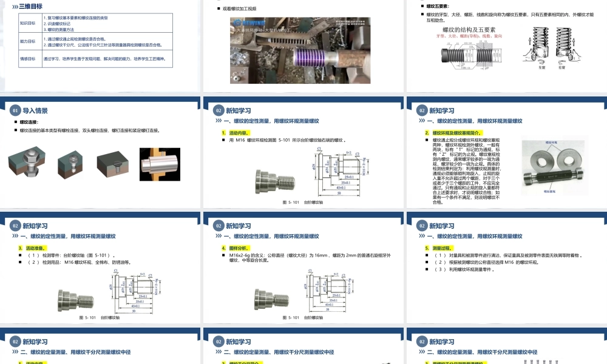Click the "02" badge in 测量过程 slide
The image size is (607, 364).
click(x=422, y=226)
